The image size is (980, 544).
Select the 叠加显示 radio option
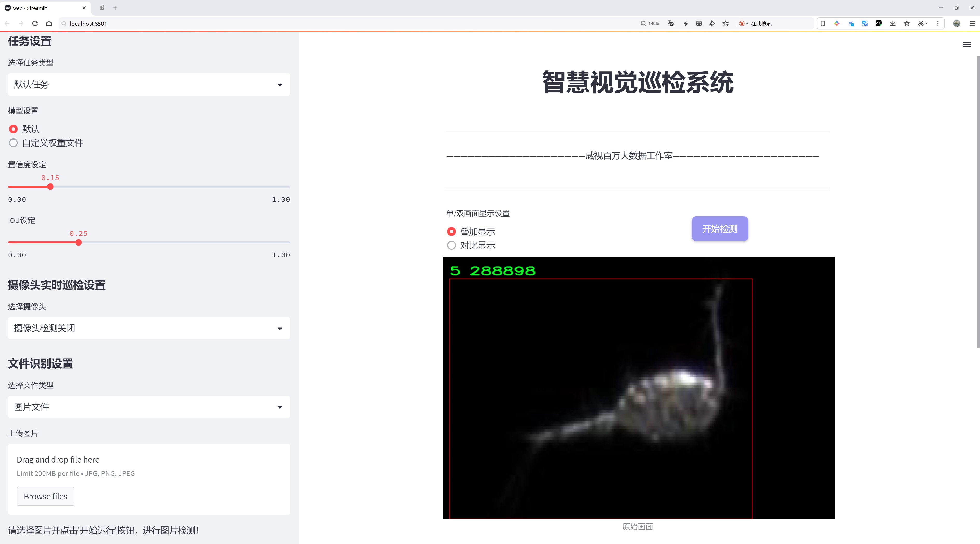click(x=451, y=232)
